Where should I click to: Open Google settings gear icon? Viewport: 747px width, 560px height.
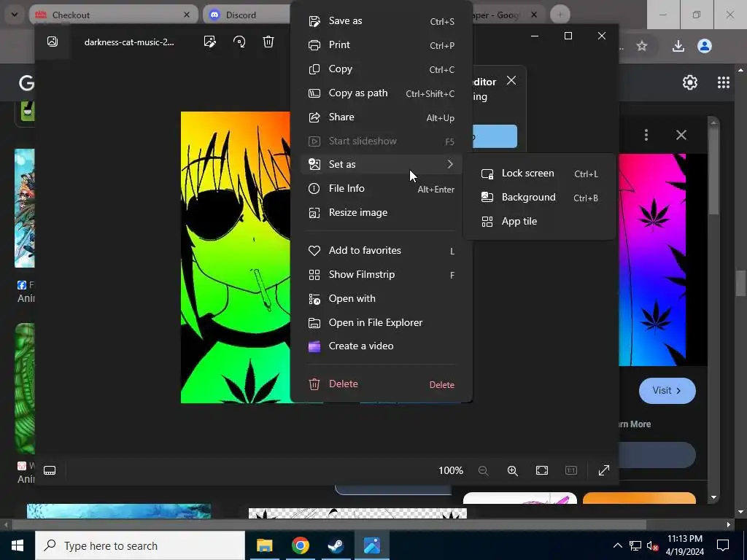click(x=690, y=82)
